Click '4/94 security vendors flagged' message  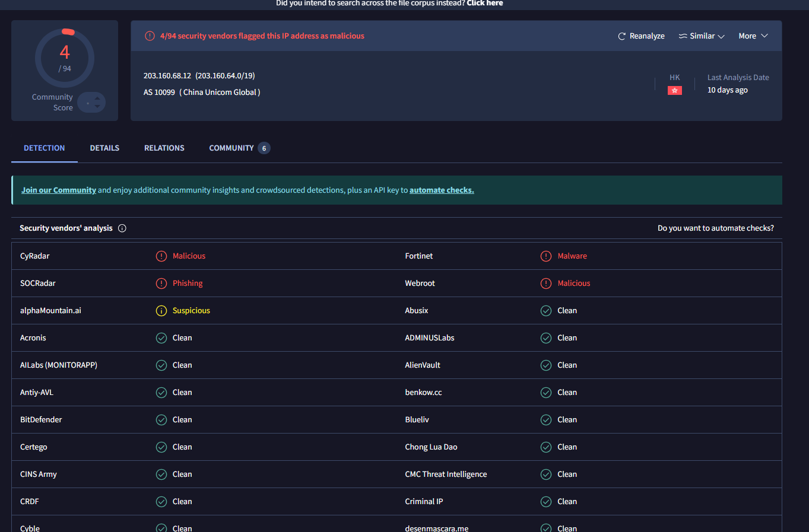[x=262, y=36]
